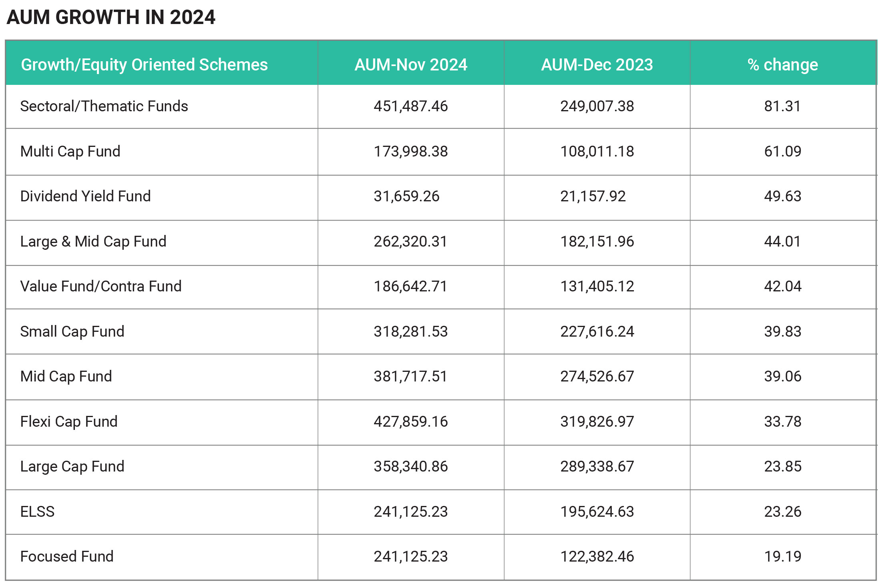
Task: Click the '% change' column header
Action: pos(782,65)
